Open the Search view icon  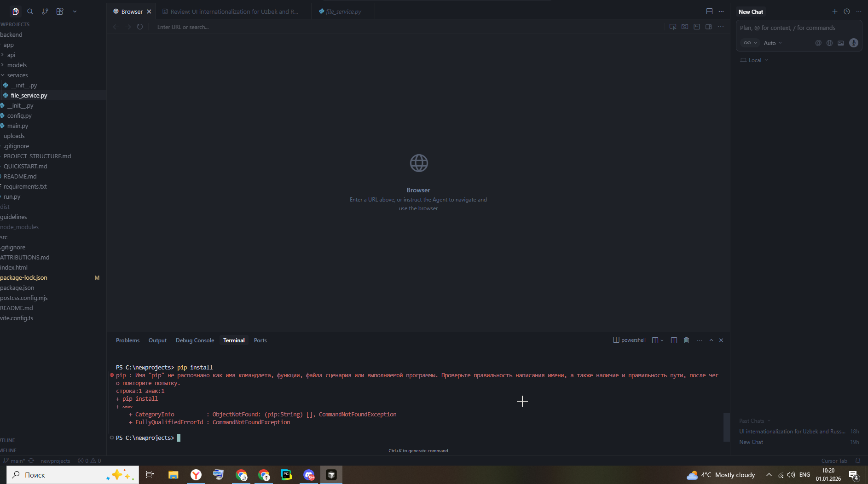point(30,12)
